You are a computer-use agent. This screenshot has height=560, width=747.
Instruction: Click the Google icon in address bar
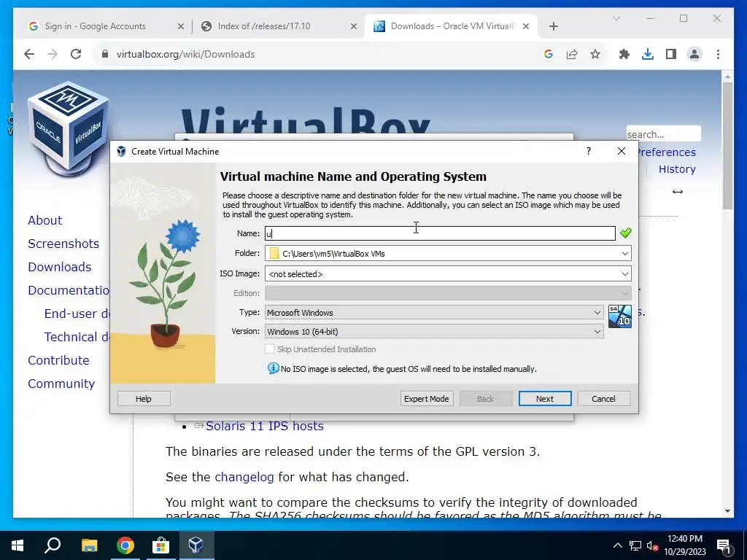(549, 54)
